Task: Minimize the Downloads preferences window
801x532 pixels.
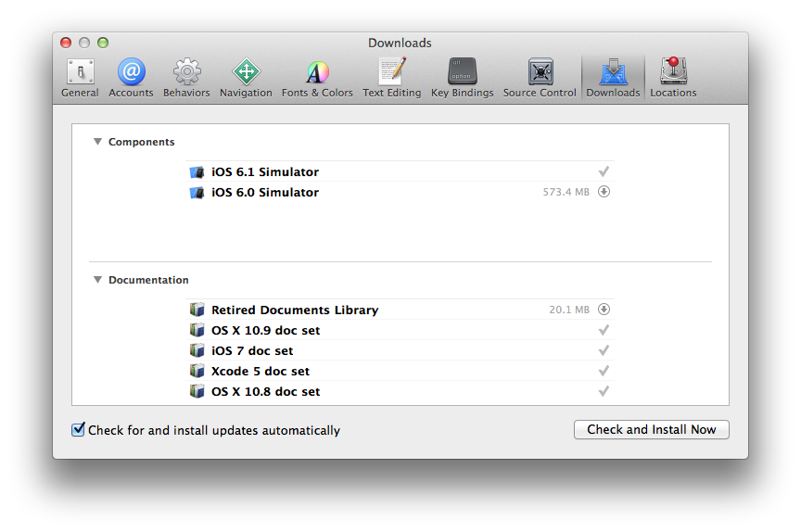Action: 84,43
